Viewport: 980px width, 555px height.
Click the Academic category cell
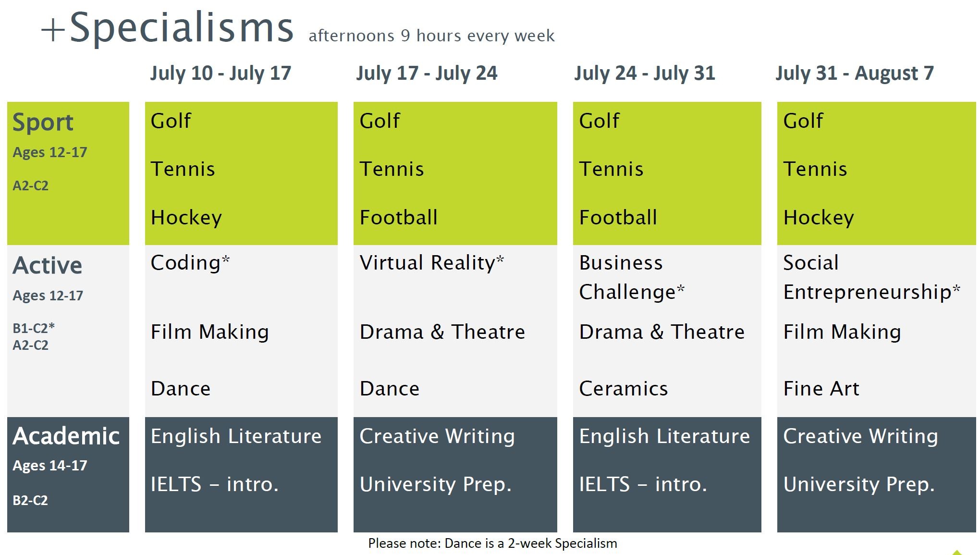(68, 474)
